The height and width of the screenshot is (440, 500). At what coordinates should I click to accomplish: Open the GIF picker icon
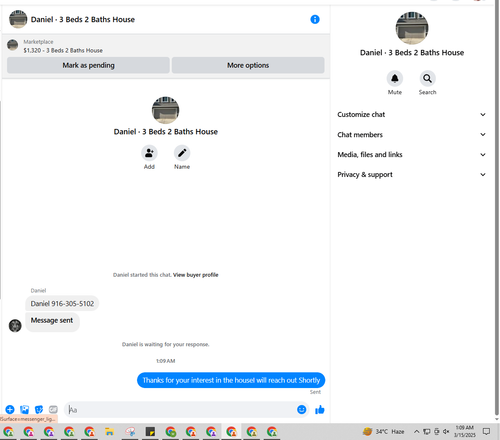pos(53,409)
